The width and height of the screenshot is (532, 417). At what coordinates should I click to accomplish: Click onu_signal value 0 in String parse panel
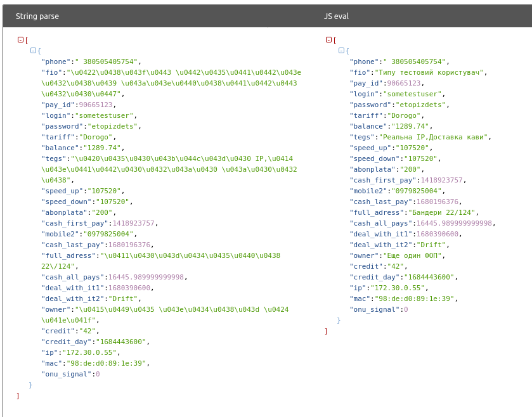click(x=98, y=374)
